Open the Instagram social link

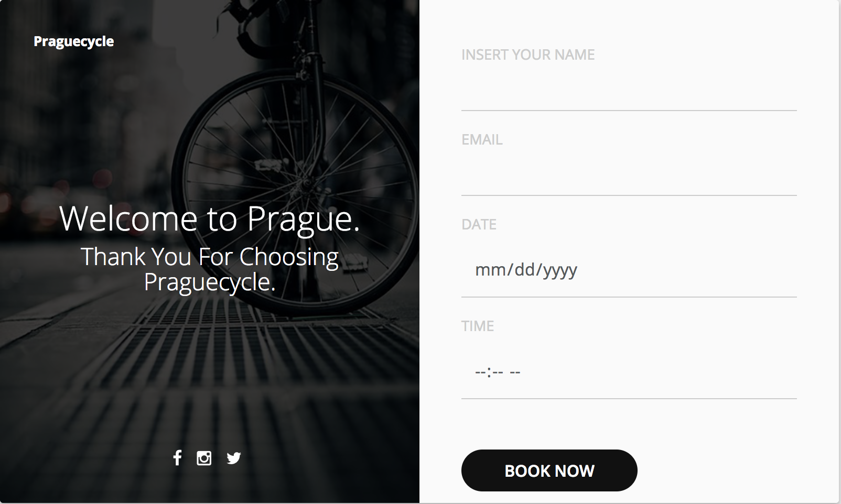[204, 458]
